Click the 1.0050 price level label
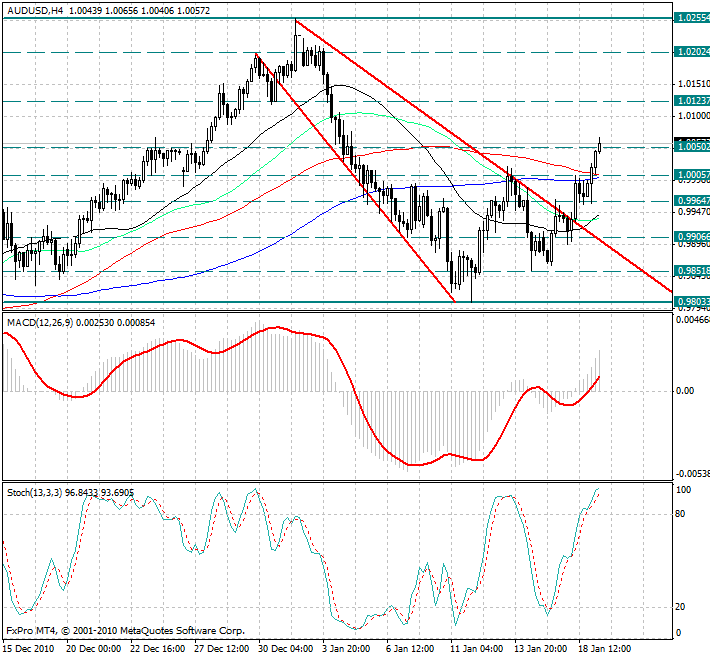The width and height of the screenshot is (710, 656). tap(692, 147)
